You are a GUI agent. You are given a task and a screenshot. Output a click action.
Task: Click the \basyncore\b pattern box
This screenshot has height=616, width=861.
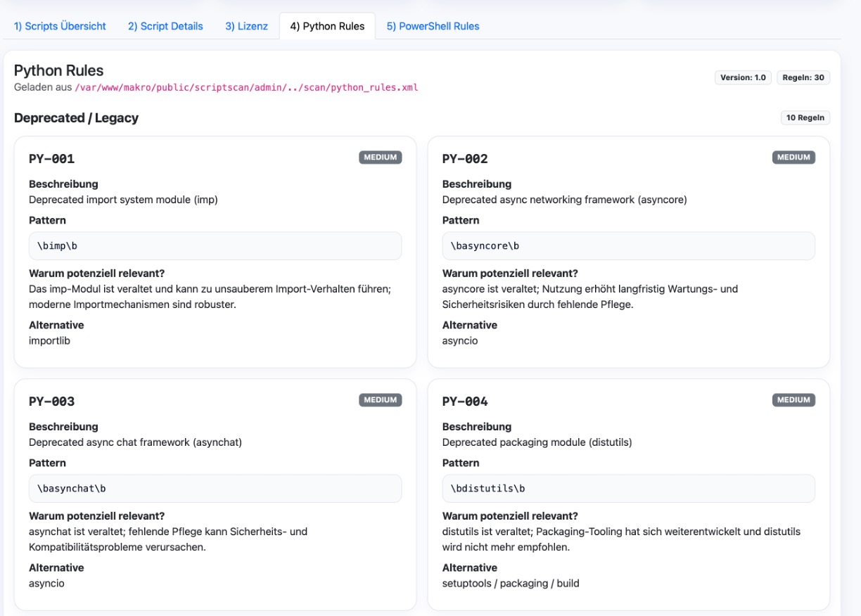628,246
